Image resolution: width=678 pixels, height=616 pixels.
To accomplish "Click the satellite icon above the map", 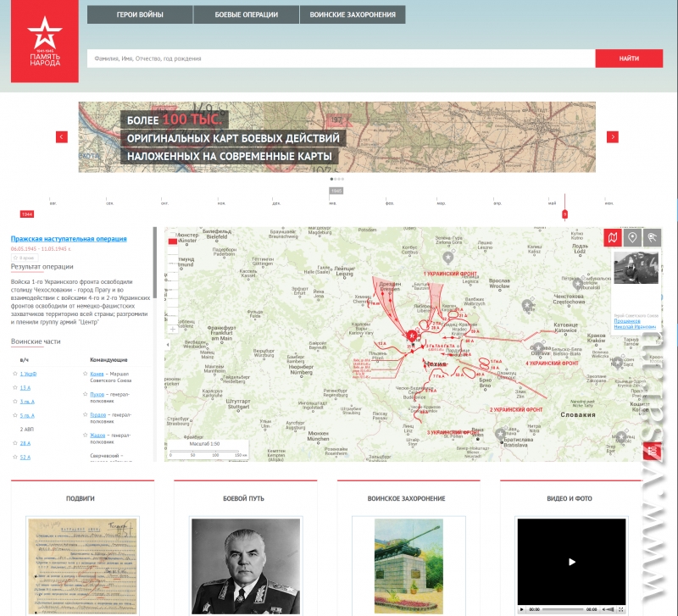I will coord(651,238).
